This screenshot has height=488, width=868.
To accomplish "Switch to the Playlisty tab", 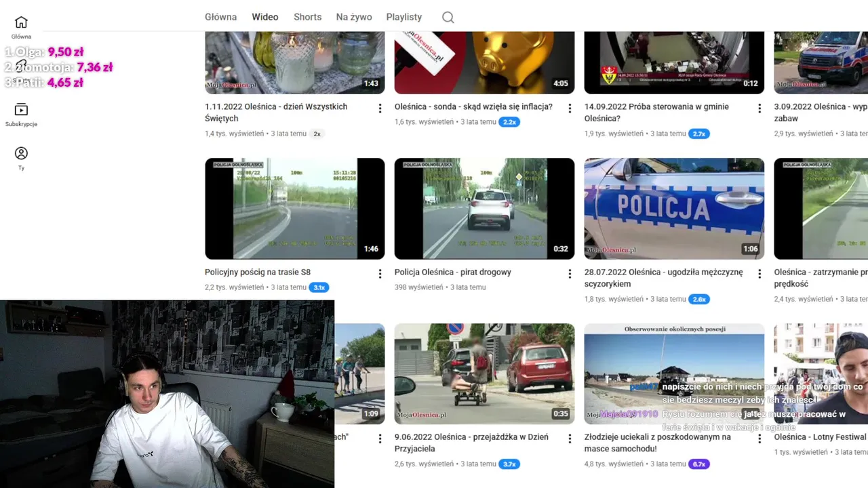I will click(404, 17).
